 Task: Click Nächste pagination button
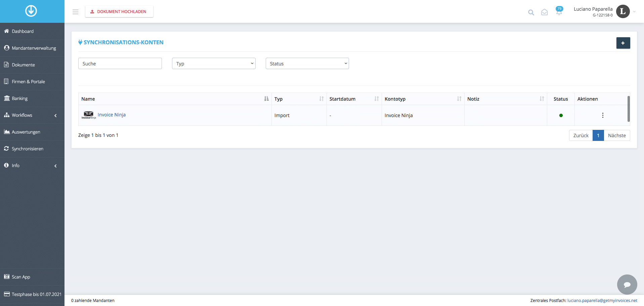point(617,135)
